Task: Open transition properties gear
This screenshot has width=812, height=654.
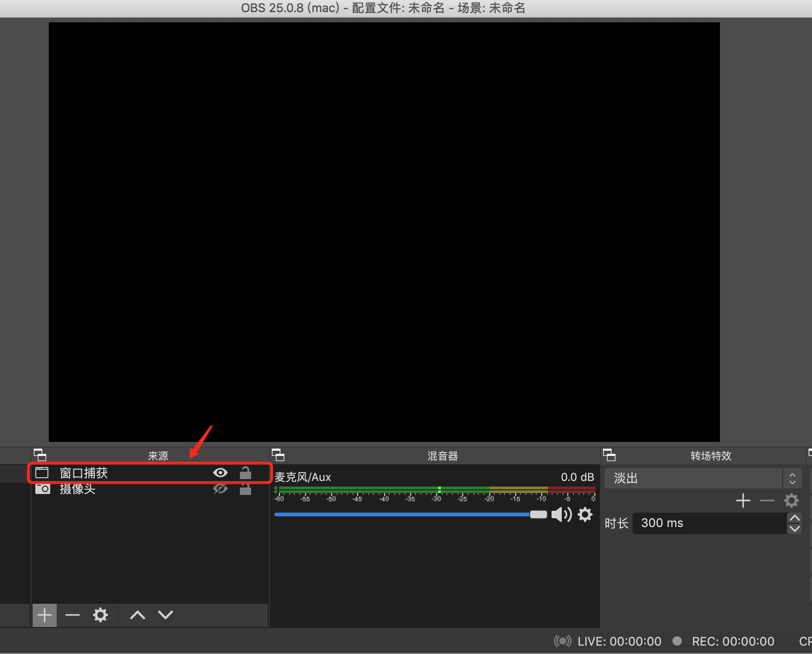Action: click(792, 501)
